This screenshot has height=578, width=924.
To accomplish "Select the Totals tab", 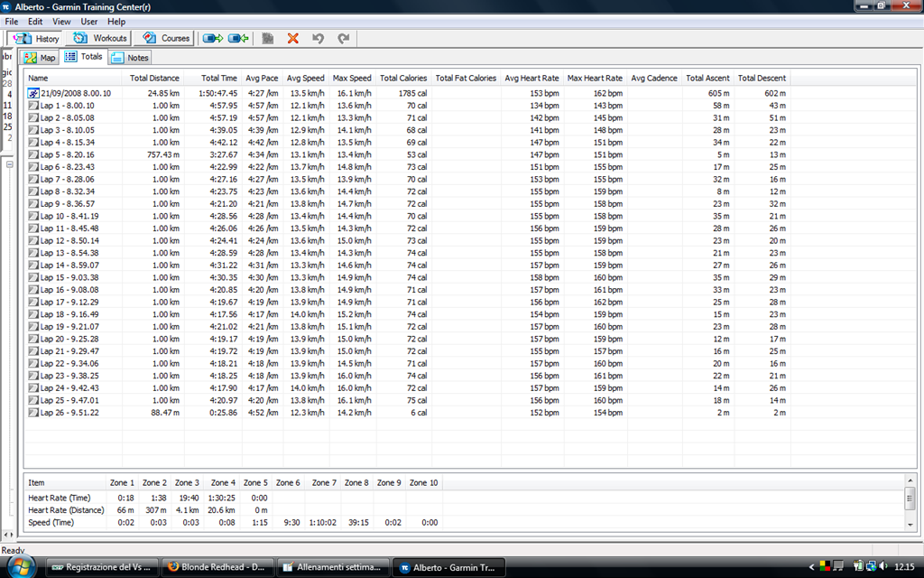I will (x=84, y=57).
